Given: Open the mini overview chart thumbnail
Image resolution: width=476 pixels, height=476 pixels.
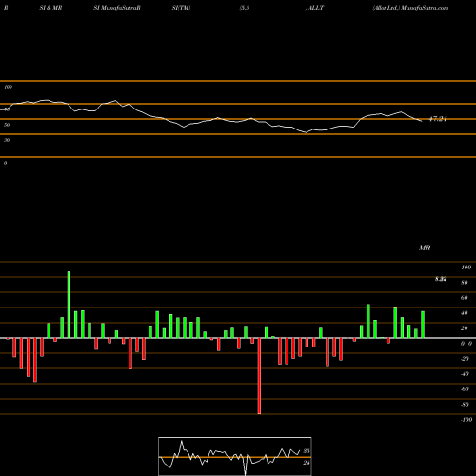Looking at the screenshot, I should (x=235, y=456).
